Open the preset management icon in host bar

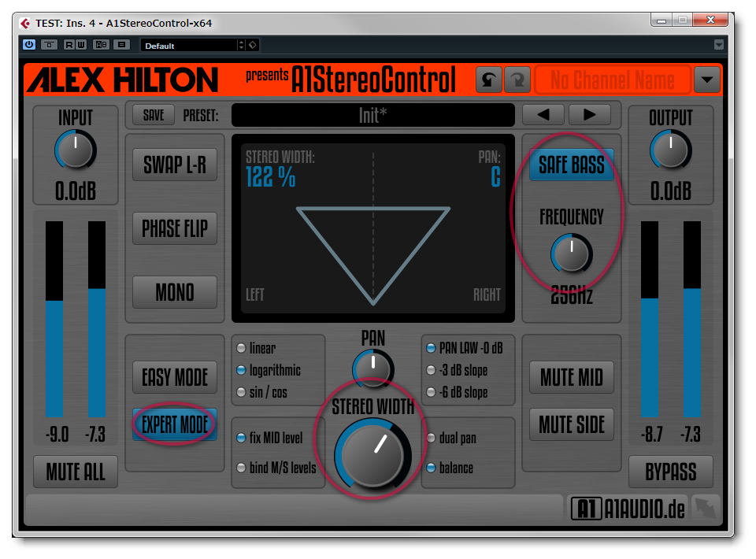(121, 45)
